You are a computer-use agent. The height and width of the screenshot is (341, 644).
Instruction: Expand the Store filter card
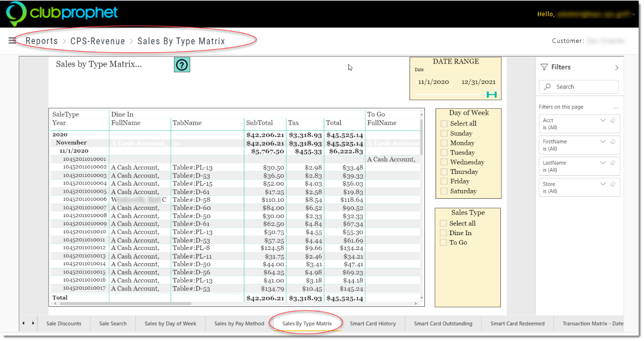[x=603, y=184]
